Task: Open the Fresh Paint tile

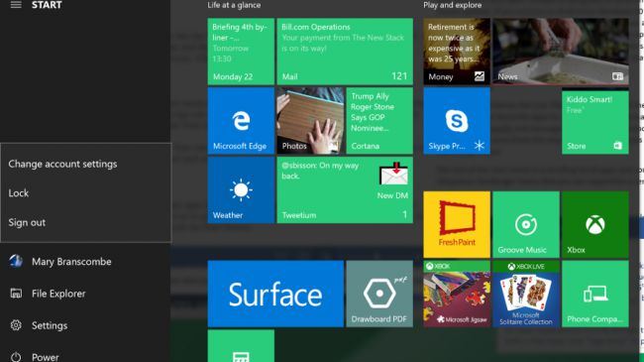Action: (x=457, y=224)
